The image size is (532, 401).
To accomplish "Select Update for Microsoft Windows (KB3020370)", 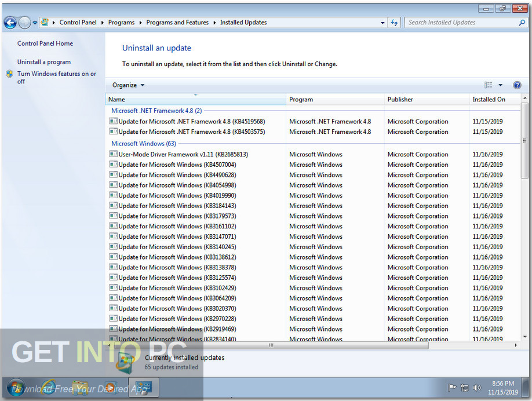I will pyautogui.click(x=177, y=308).
